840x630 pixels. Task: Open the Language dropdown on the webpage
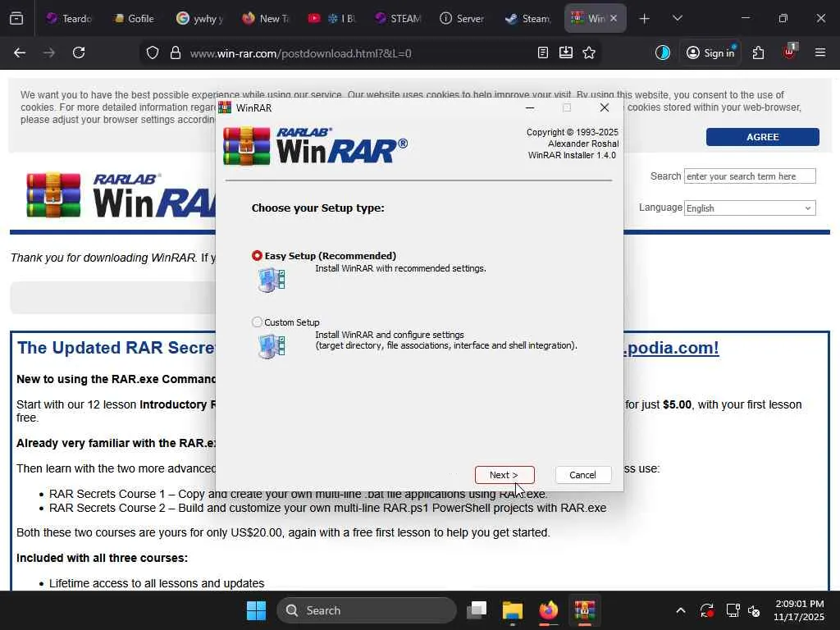[x=750, y=208]
